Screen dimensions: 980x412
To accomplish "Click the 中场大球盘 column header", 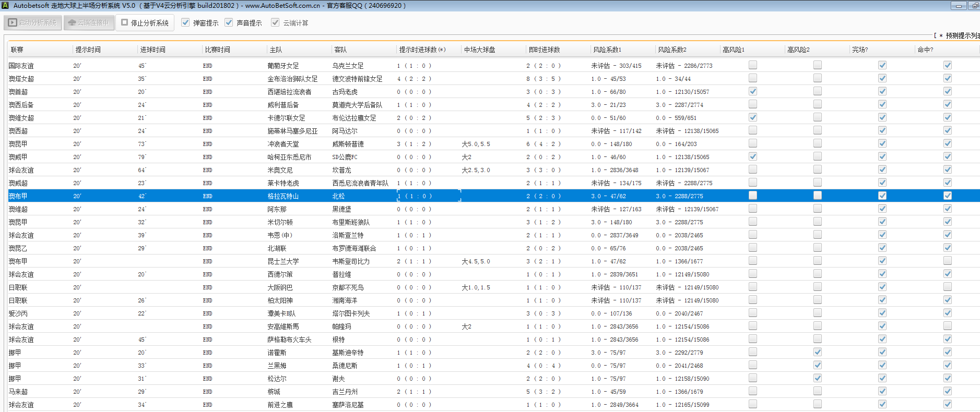I will click(x=479, y=50).
